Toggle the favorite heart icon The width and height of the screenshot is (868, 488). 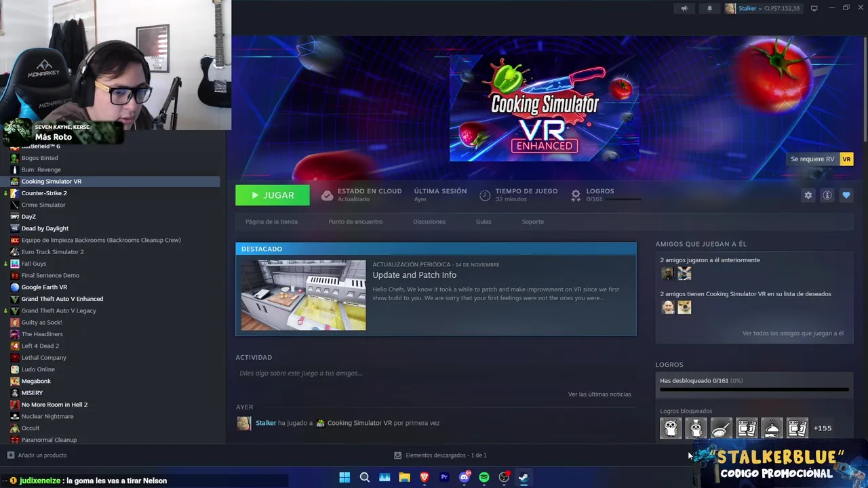tap(846, 195)
